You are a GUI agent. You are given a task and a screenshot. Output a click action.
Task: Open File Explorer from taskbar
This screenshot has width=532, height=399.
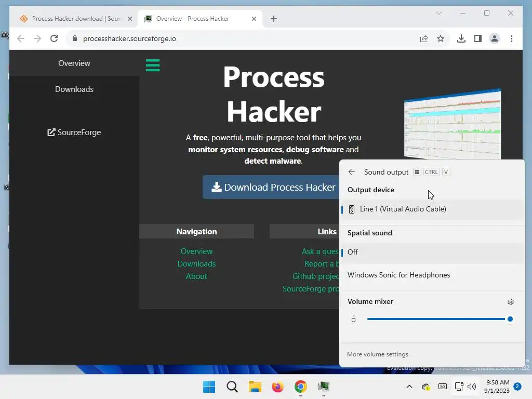point(255,387)
